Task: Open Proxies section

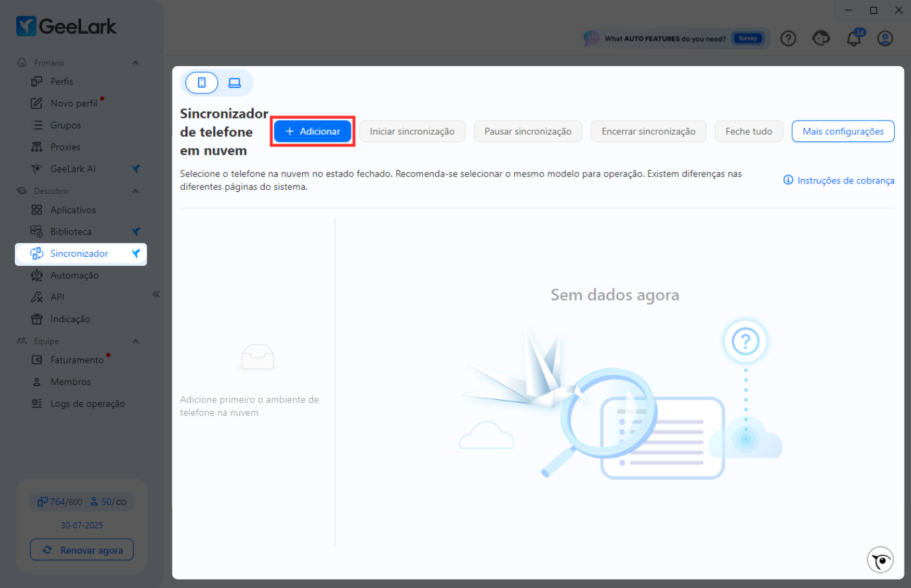Action: (65, 147)
